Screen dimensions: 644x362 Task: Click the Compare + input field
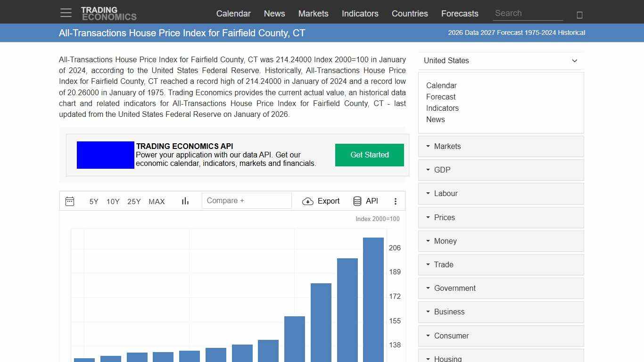point(247,200)
